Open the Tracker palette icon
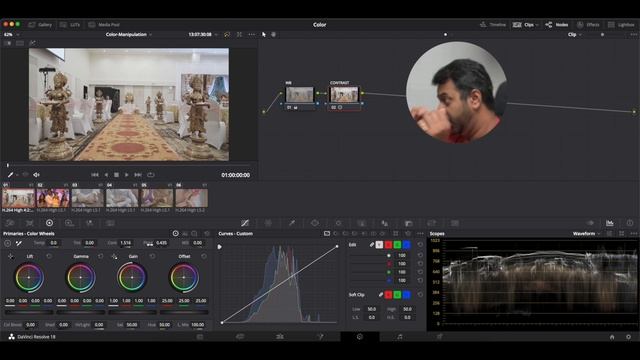This screenshot has height=360, width=640. click(x=338, y=223)
